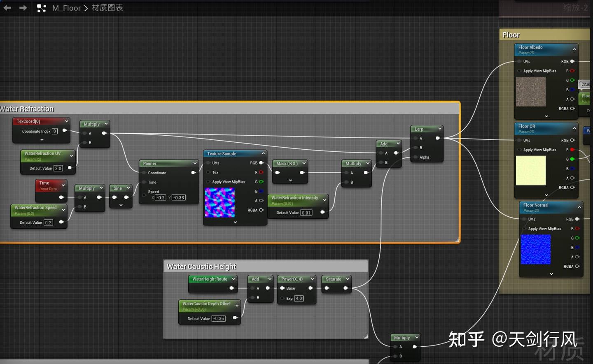
Task: Click the Alpha input pin on the Lerp node
Action: pos(414,157)
